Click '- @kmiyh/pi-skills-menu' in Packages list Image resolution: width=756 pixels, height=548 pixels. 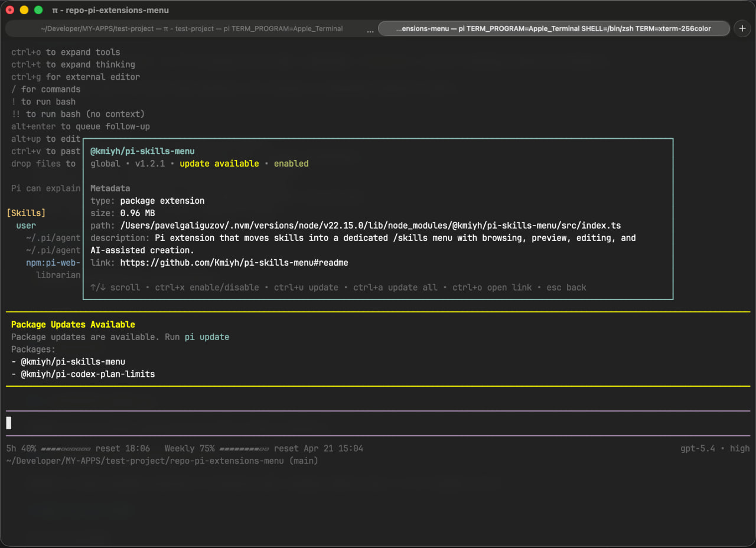click(x=68, y=362)
